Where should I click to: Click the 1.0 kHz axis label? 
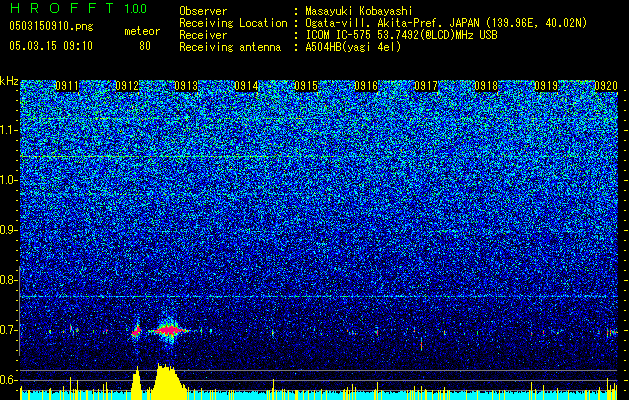(9, 180)
